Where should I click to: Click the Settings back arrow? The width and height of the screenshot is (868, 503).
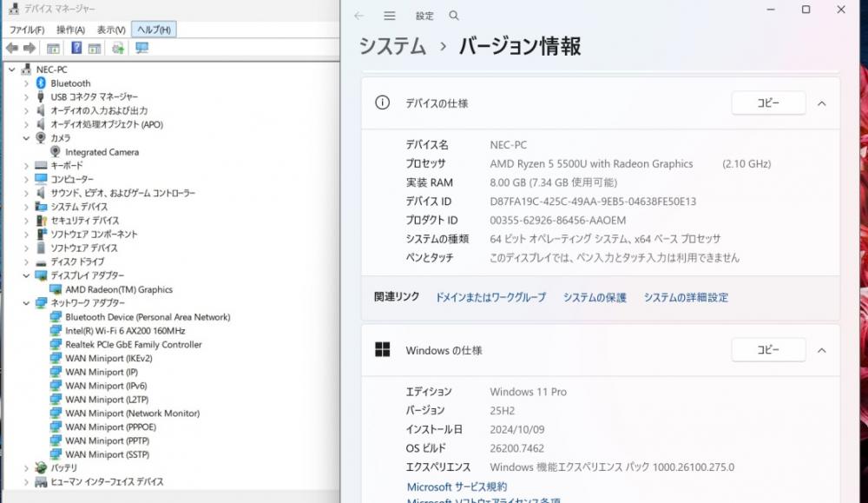[x=358, y=16]
